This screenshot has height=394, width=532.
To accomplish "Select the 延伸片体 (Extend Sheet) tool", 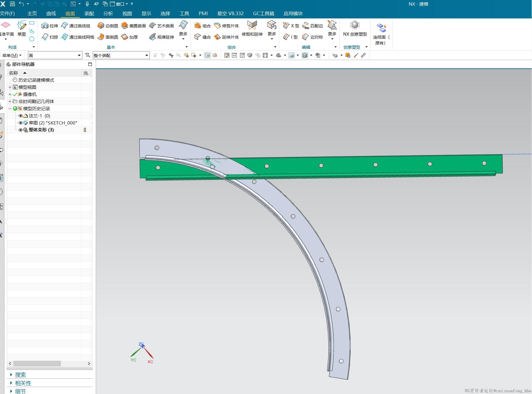I will [226, 37].
